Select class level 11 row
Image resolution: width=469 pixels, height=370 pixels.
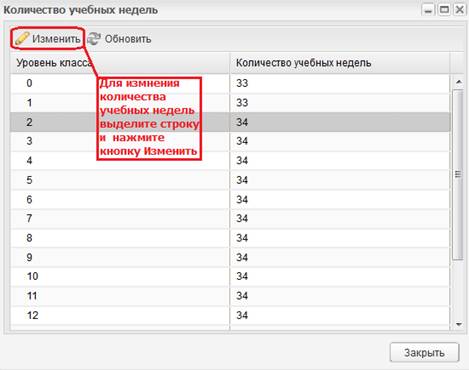pyautogui.click(x=230, y=296)
